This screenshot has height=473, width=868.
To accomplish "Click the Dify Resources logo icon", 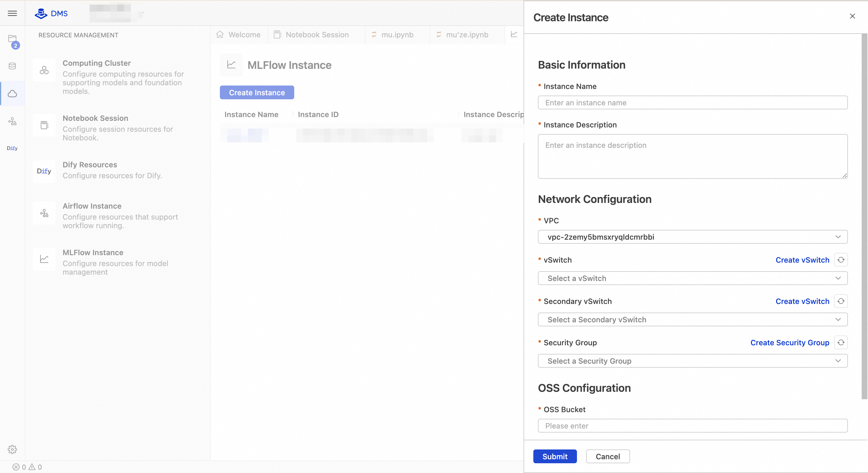I will [44, 171].
